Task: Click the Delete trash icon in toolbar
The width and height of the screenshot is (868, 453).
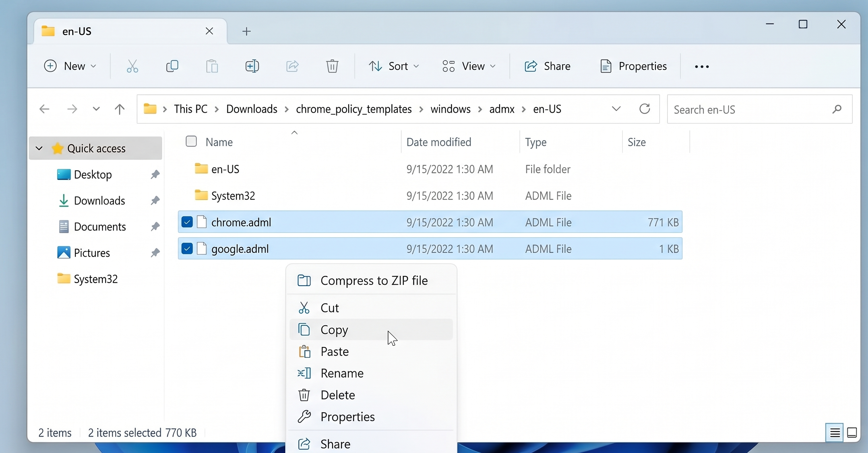Action: pyautogui.click(x=332, y=66)
